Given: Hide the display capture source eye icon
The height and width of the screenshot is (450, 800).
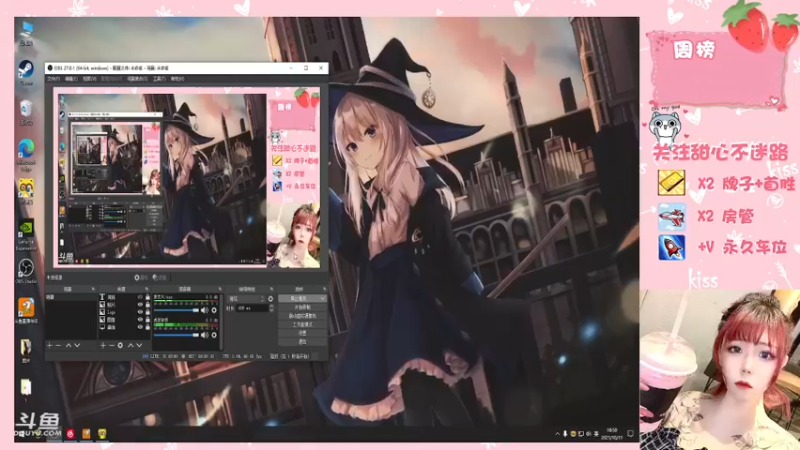Looking at the screenshot, I should tap(140, 327).
